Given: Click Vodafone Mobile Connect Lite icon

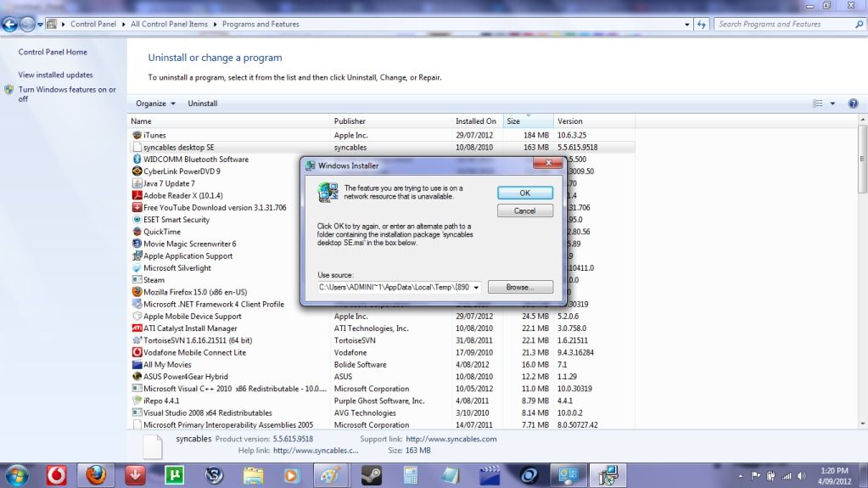Looking at the screenshot, I should pos(137,352).
